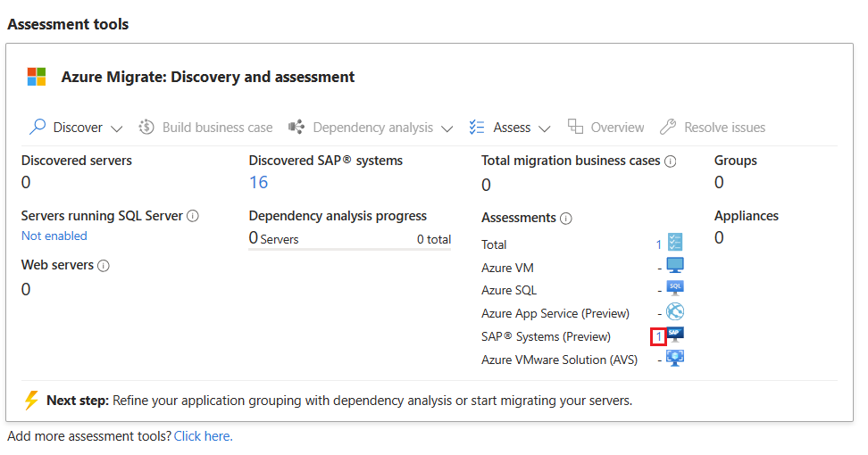Click the Total assessments checklist icon
The height and width of the screenshot is (455, 868).
675,243
